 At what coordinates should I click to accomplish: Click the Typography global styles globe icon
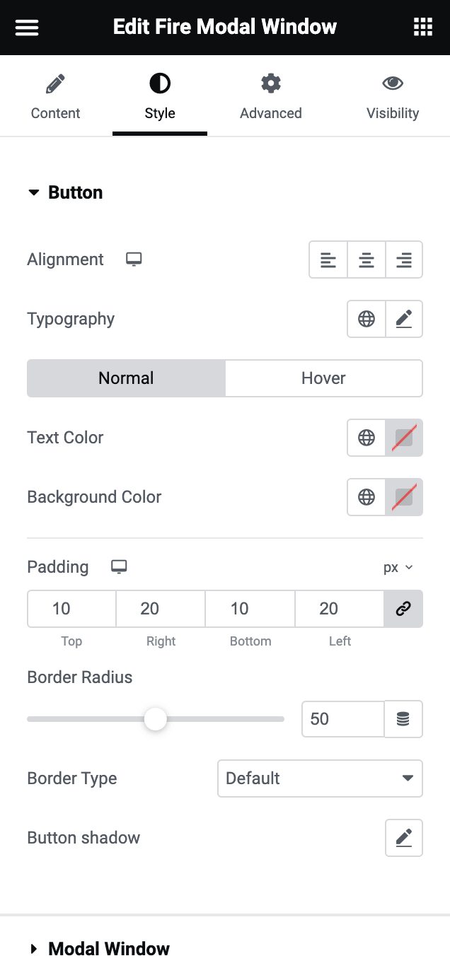pos(366,319)
